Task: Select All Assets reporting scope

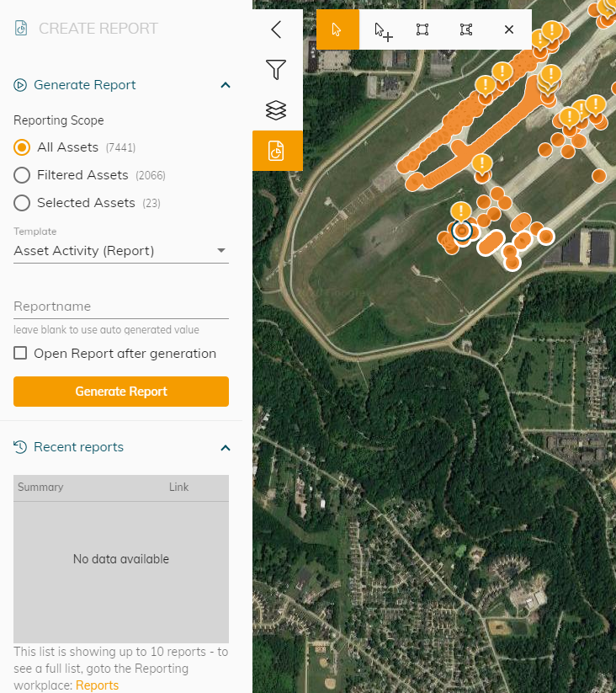Action: (x=23, y=147)
